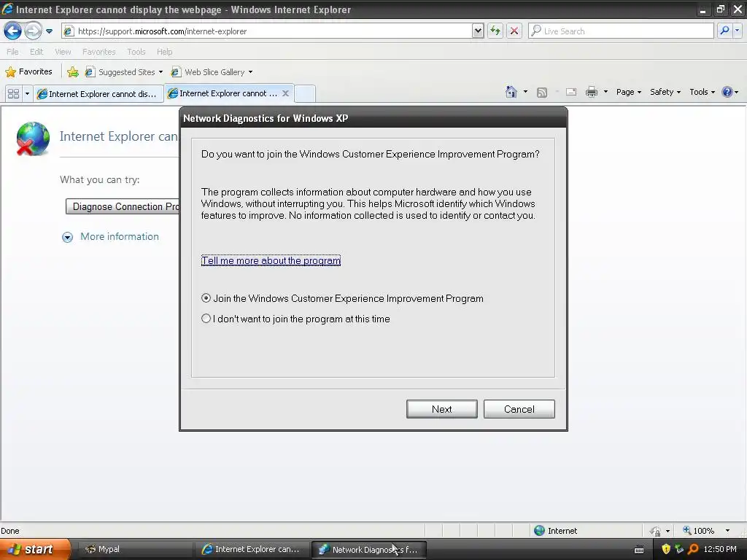Open the Web Slice Gallery dropdown

coord(212,72)
